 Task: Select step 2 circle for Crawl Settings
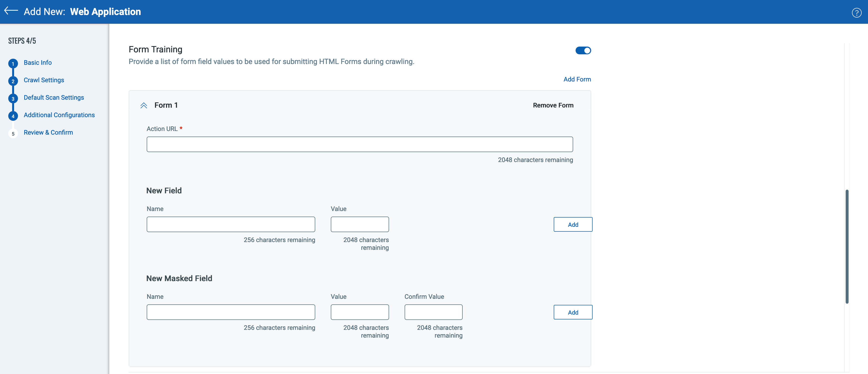(13, 81)
